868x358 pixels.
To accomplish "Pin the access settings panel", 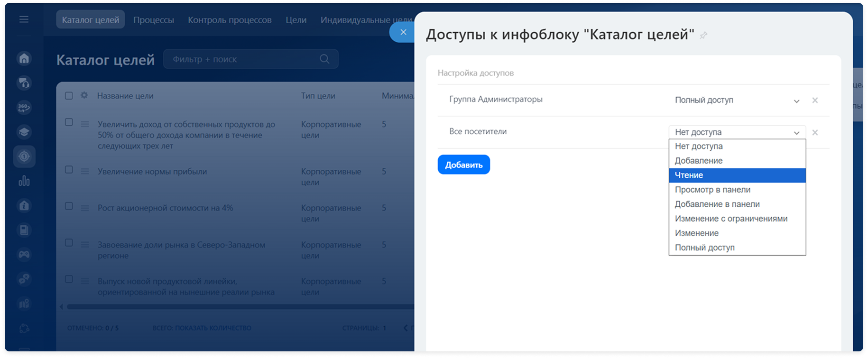I will point(704,36).
